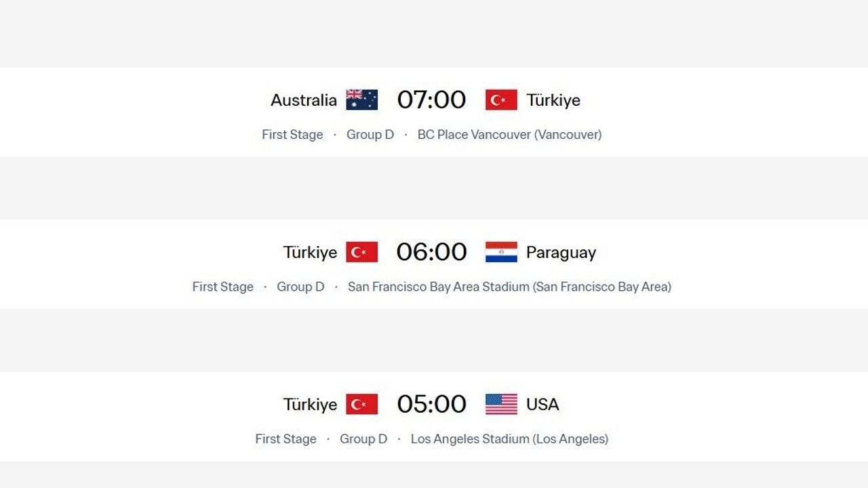Viewport: 868px width, 488px height.
Task: Click the BC Place Vancouver venue text
Action: 509,134
